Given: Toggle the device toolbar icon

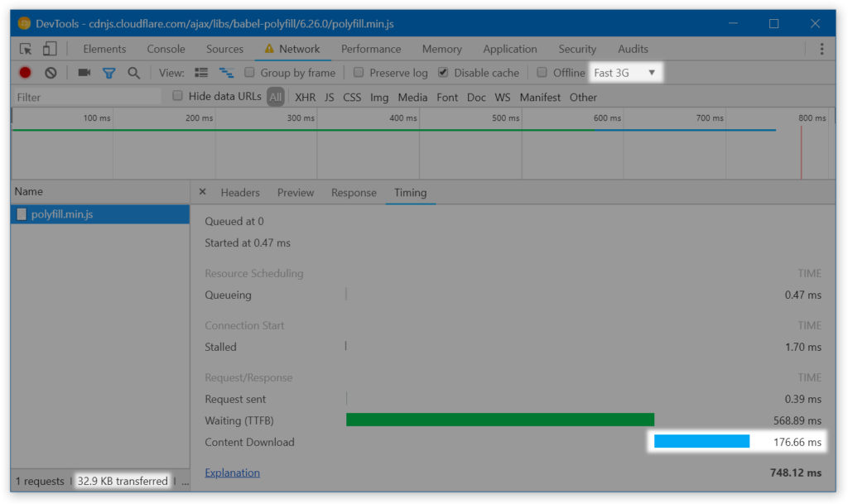Looking at the screenshot, I should click(49, 49).
